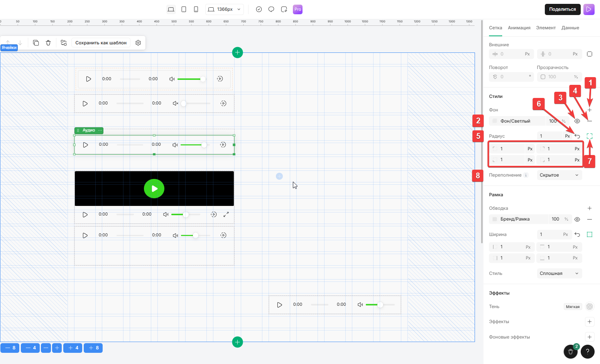Open the Стиль dropdown showing Сплошная
This screenshot has height=364, width=600.
coord(559,273)
